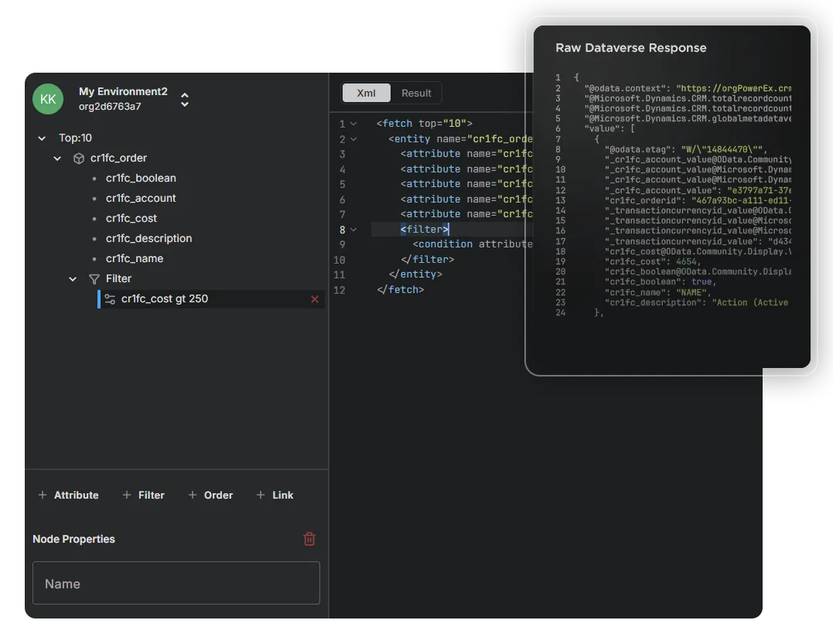Click the + Order button
Viewport: 833px width, 644px height.
[210, 495]
